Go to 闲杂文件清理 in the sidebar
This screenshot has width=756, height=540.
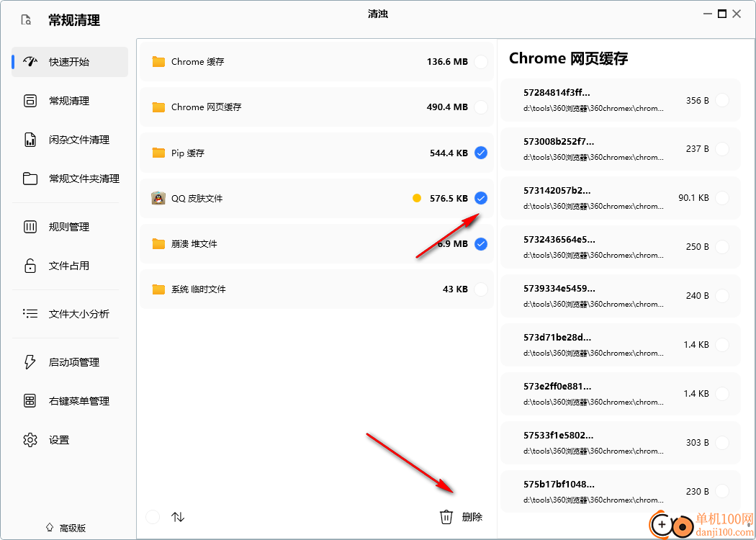coord(70,140)
